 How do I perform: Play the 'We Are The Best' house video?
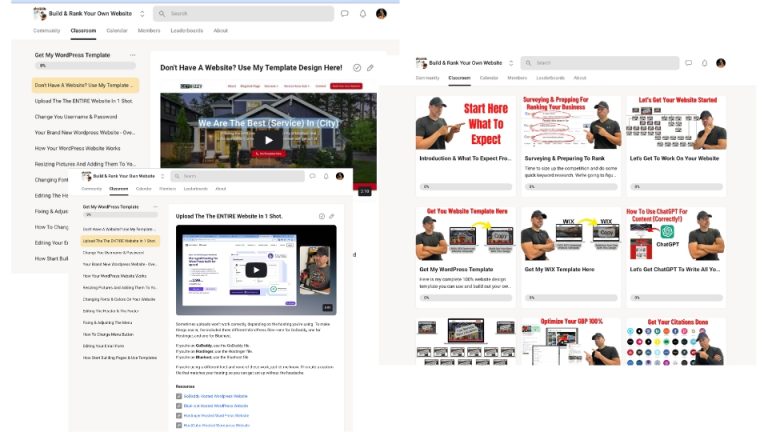click(x=267, y=140)
